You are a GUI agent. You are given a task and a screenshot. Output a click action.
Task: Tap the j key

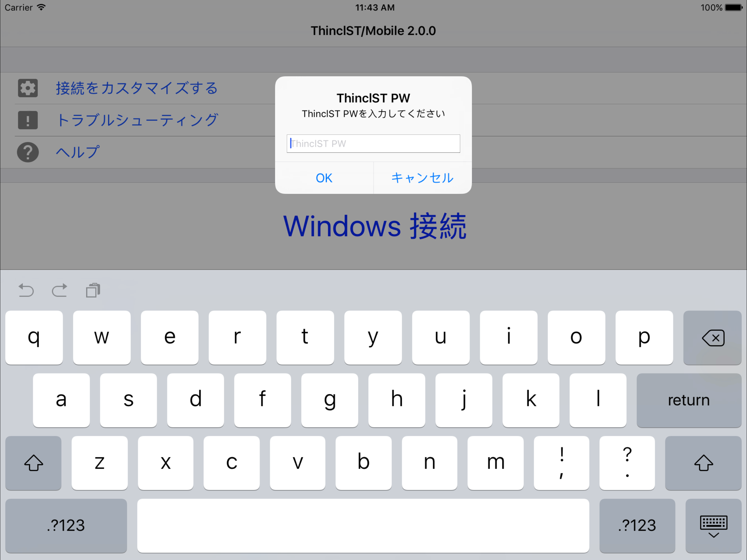coord(464,400)
